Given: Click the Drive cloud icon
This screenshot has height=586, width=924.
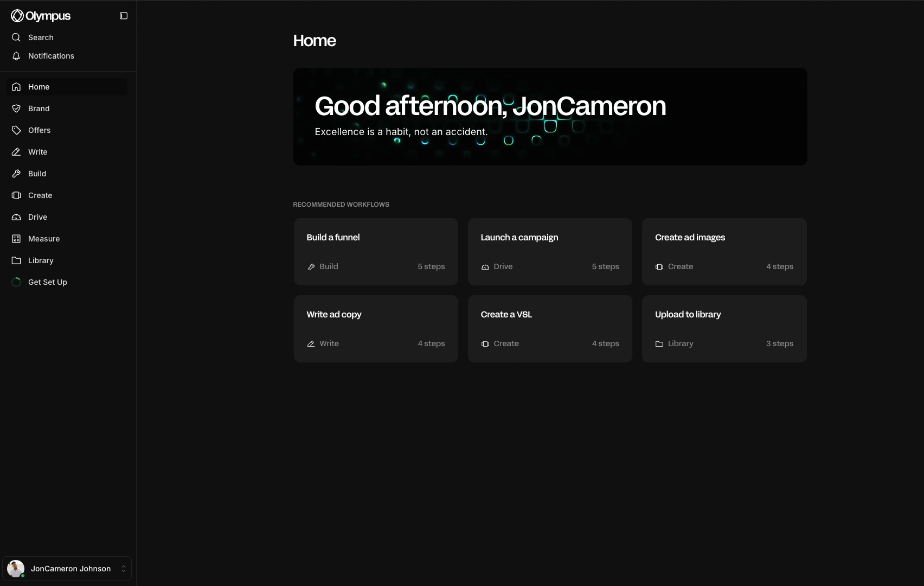Looking at the screenshot, I should pos(16,217).
